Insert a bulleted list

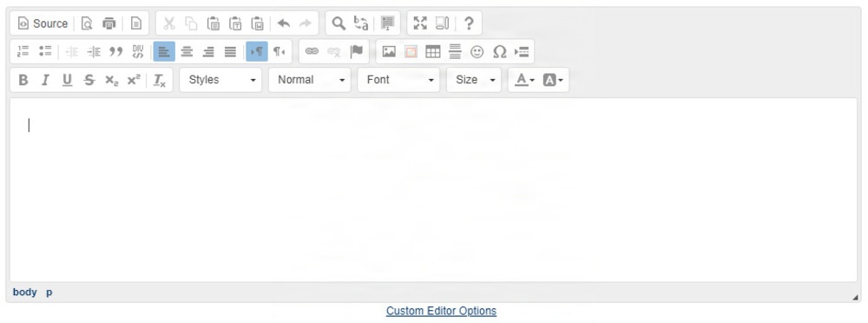click(x=45, y=51)
